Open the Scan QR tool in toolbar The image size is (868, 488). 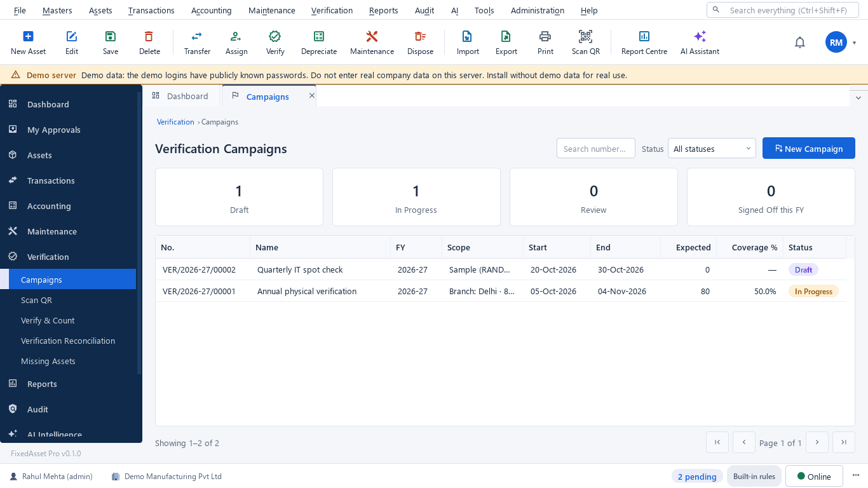click(x=585, y=43)
